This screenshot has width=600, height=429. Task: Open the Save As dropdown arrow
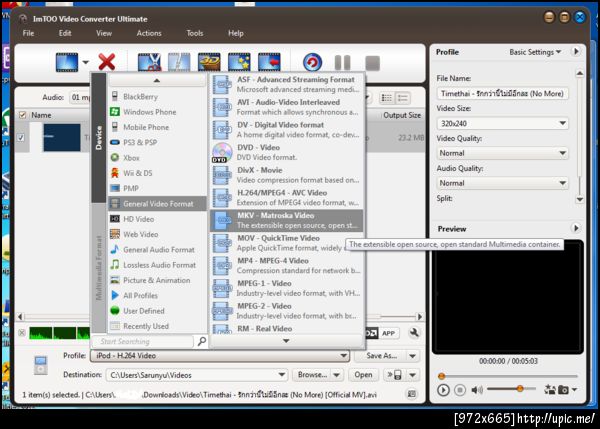[x=413, y=356]
